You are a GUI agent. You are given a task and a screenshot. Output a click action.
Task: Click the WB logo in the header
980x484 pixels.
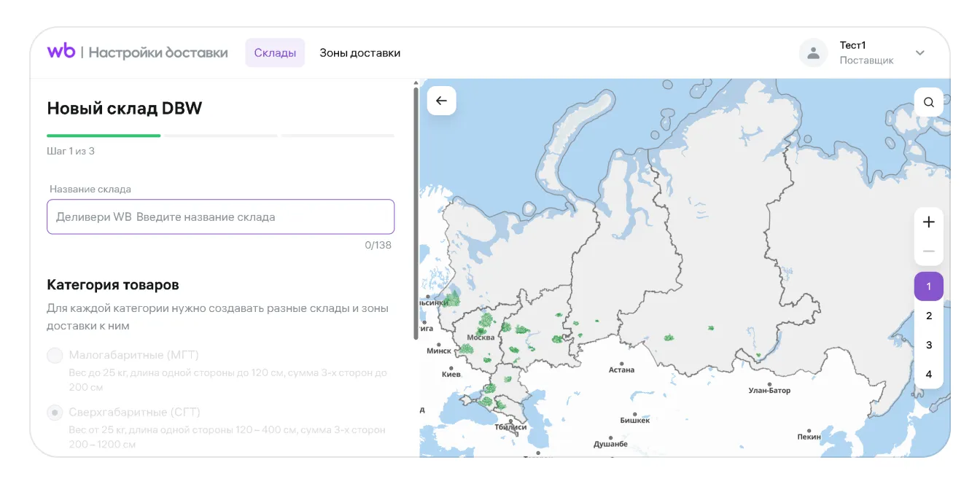pyautogui.click(x=61, y=52)
